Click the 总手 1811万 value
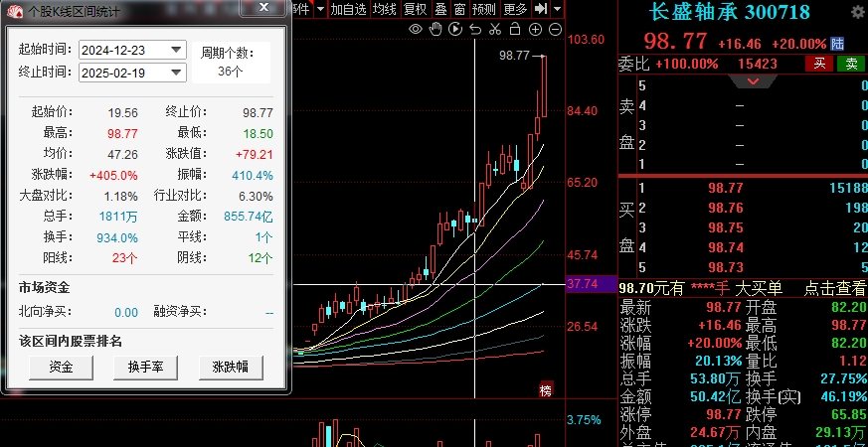Viewport: 868px width, 447px height. pos(118,217)
